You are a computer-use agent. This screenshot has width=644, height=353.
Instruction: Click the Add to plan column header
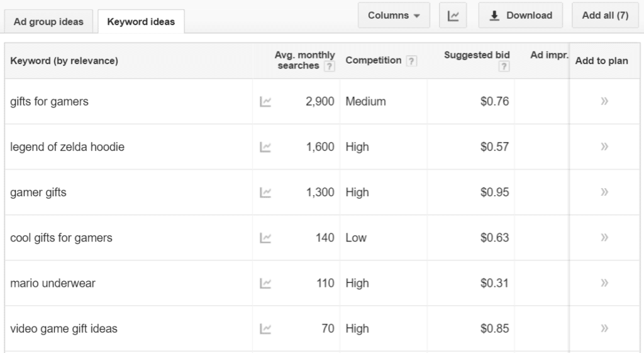(x=601, y=61)
